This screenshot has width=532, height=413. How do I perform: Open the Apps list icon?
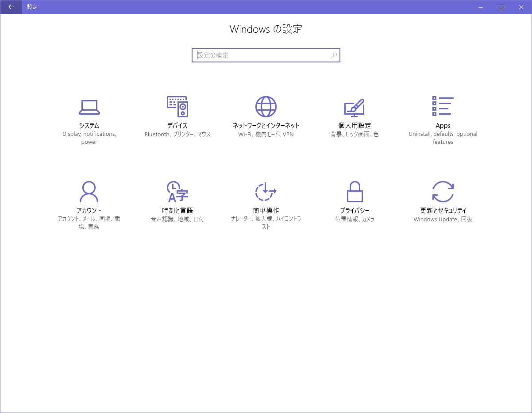443,106
